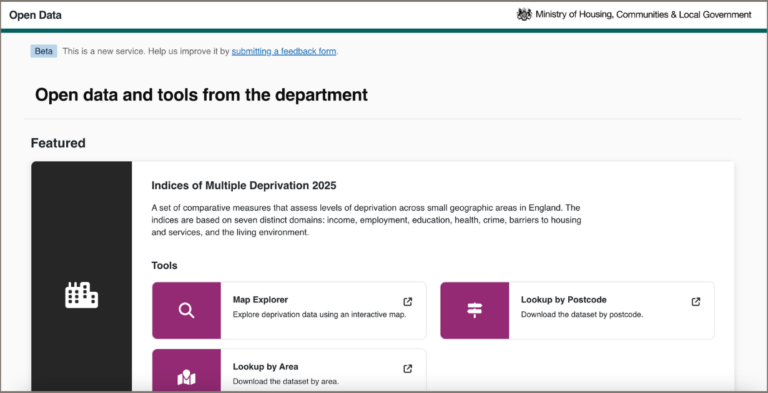
Task: Click the Featured section heading
Action: click(58, 143)
